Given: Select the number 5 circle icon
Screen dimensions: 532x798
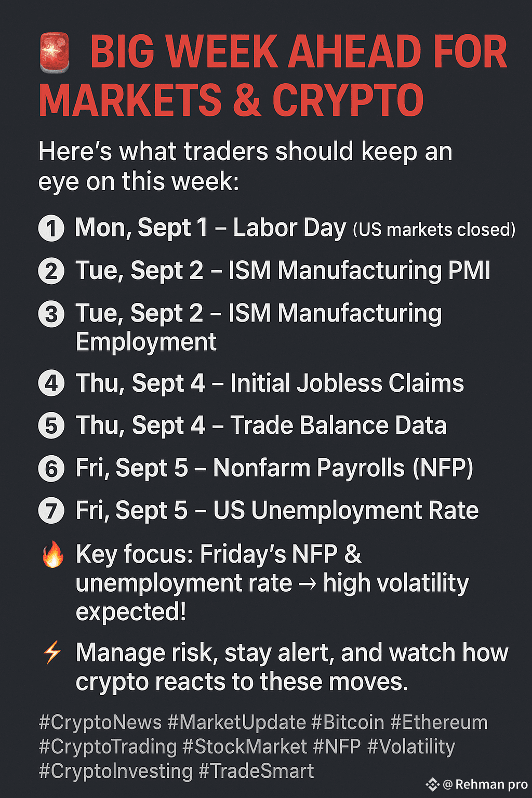Looking at the screenshot, I should pos(51,426).
